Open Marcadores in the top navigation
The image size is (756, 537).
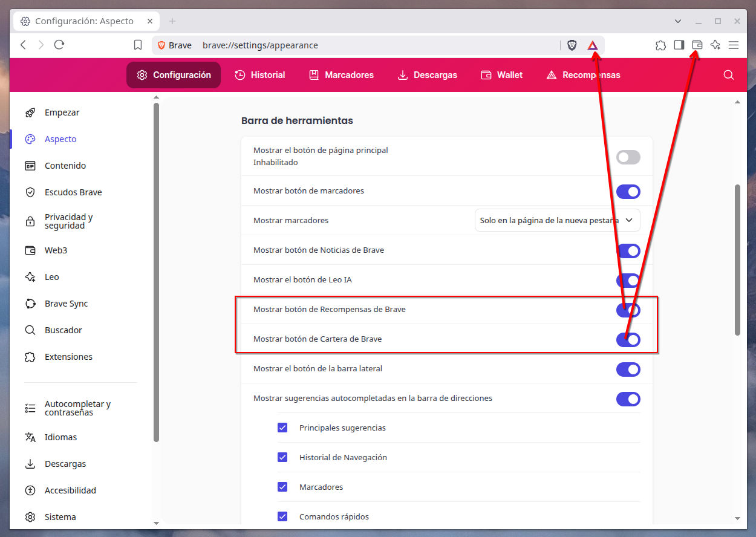click(341, 75)
